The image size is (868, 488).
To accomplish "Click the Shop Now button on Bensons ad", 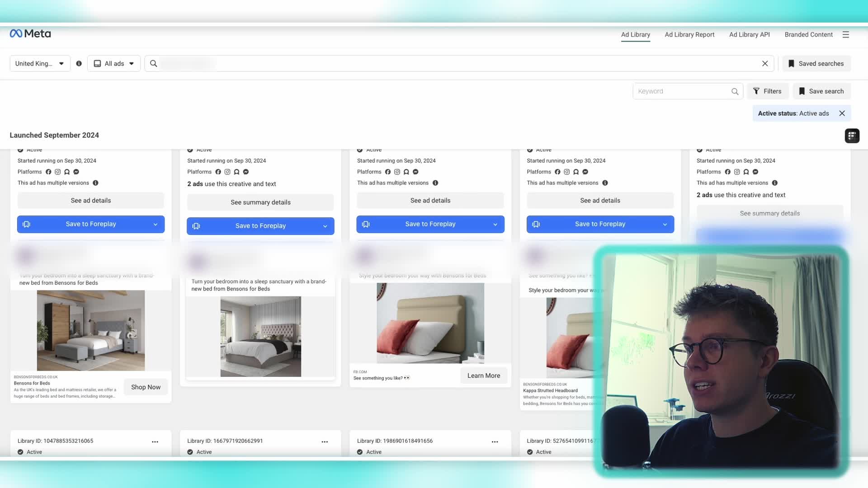I will 146,387.
